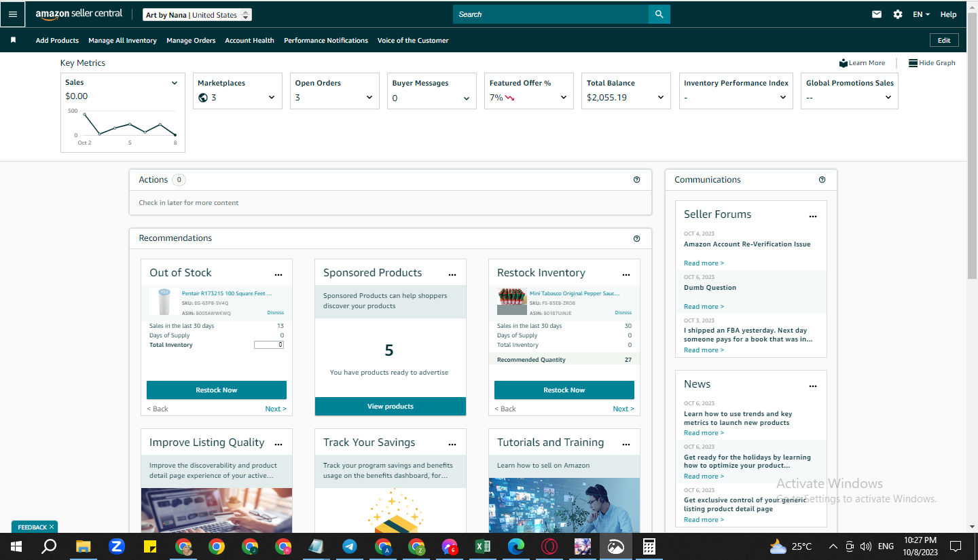Viewport: 978px width, 560px height.
Task: Open the Improve Listing Quality card options menu
Action: (x=278, y=445)
